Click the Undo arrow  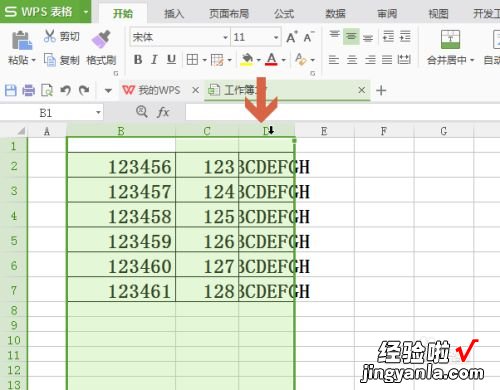(x=65, y=90)
